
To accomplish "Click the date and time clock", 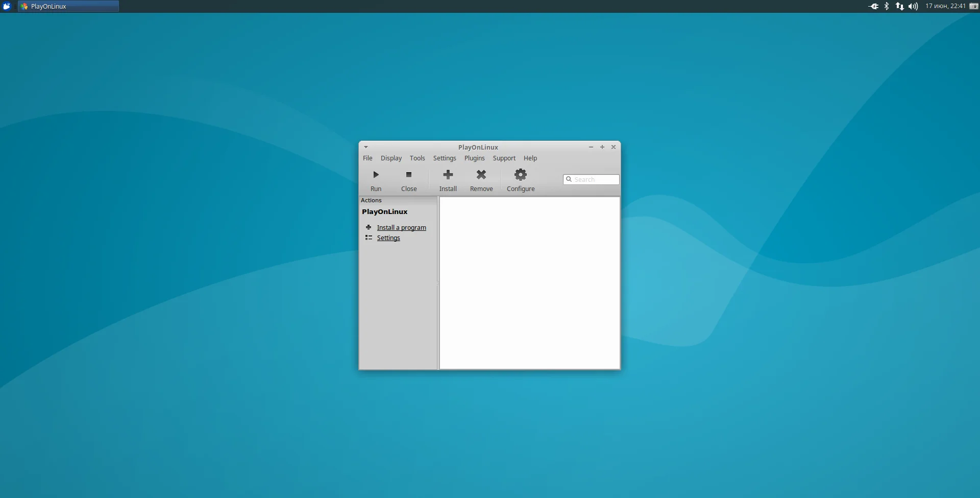I will (x=945, y=6).
